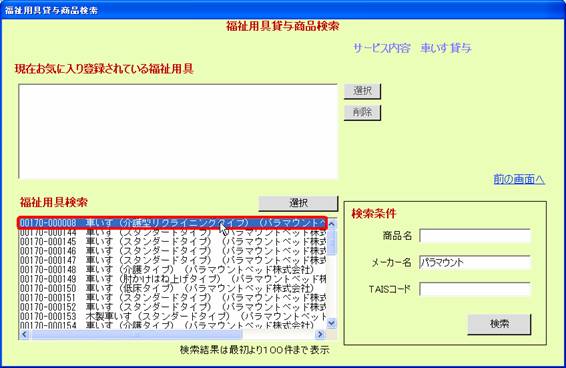Click the 削除 button
This screenshot has height=368, width=566.
click(x=362, y=113)
